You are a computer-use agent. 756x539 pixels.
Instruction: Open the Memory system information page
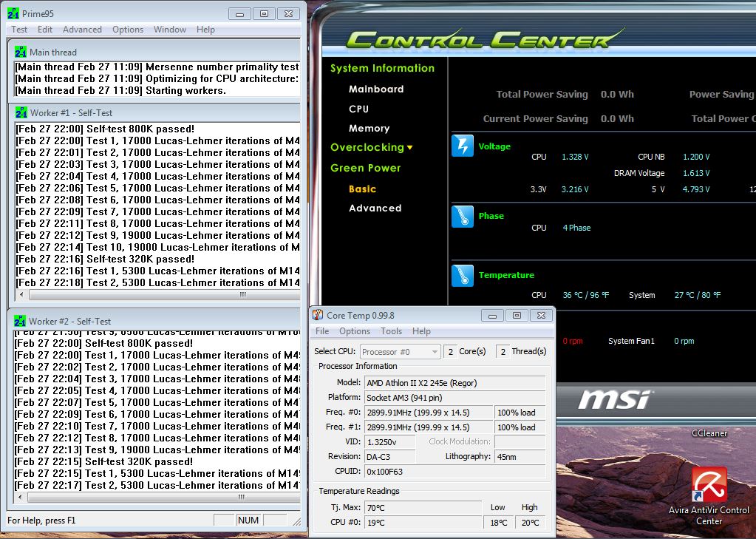369,129
